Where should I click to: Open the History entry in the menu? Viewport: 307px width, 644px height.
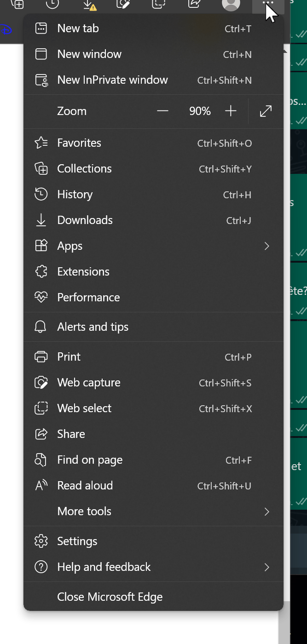tap(153, 195)
